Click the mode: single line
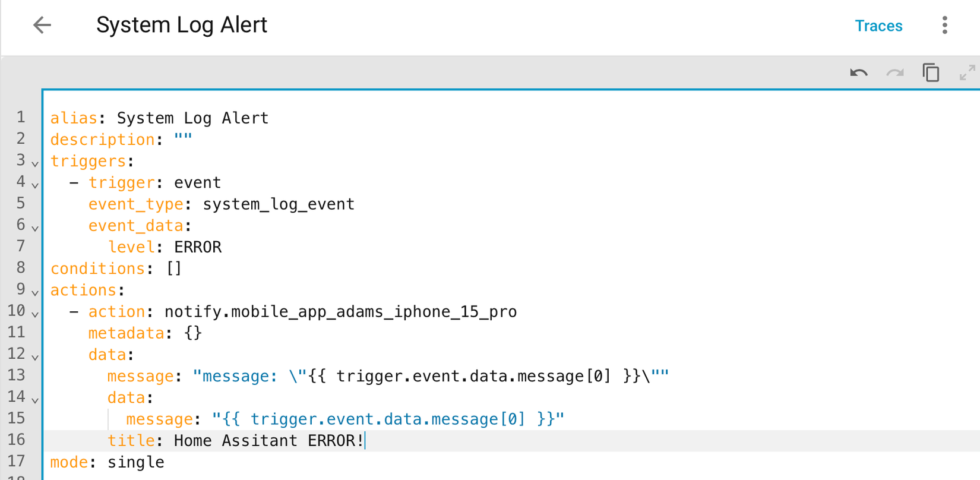 107,462
